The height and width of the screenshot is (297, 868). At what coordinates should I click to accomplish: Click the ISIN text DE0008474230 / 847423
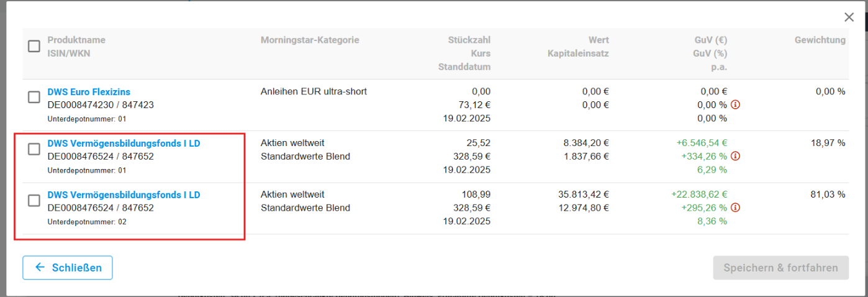point(101,105)
